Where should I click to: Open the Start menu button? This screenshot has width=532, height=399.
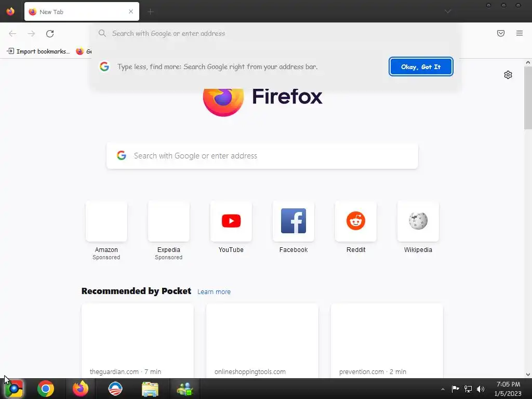coord(14,389)
